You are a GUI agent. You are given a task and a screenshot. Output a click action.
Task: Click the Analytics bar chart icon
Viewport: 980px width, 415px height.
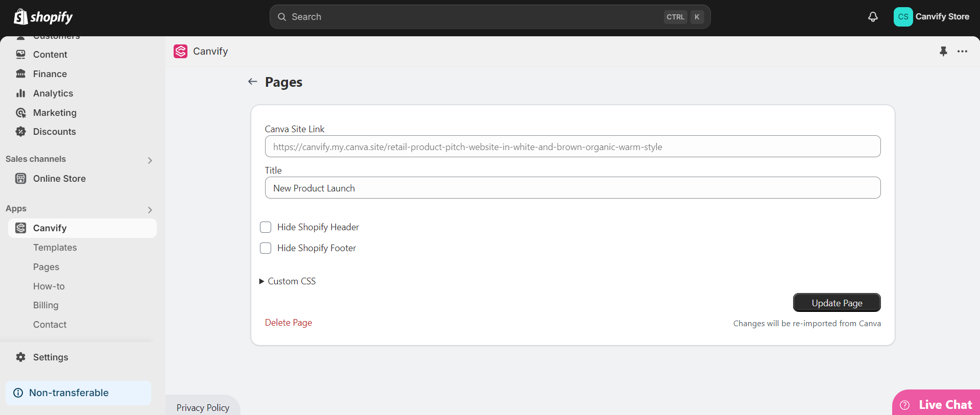pos(20,93)
